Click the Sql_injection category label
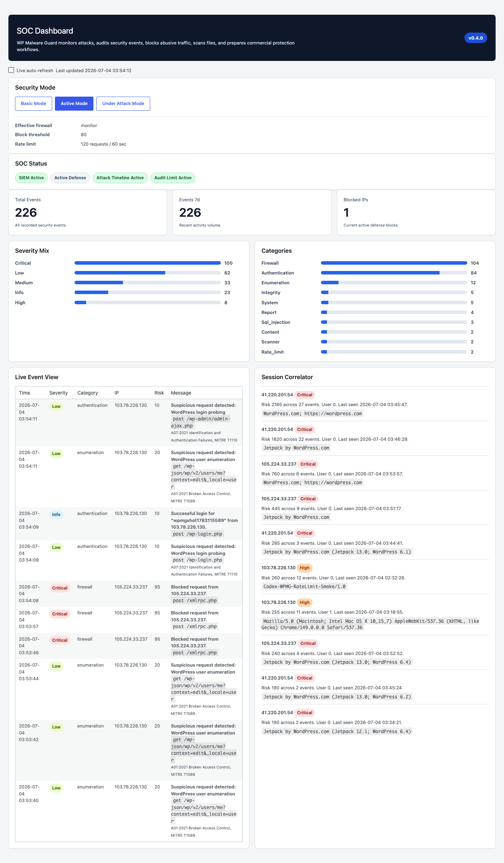Image resolution: width=504 pixels, height=863 pixels. (x=276, y=322)
